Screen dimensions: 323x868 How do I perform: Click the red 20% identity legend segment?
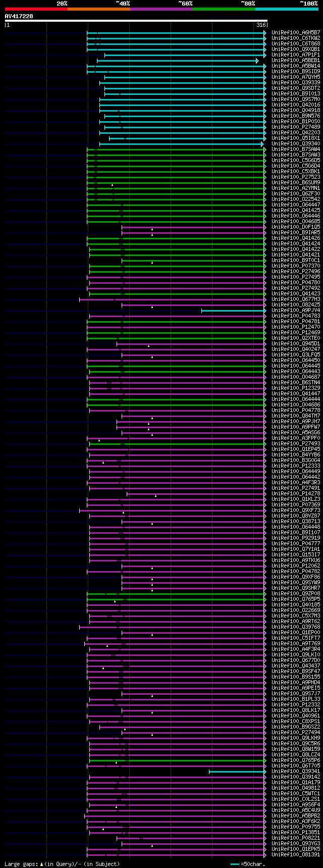(36, 9)
